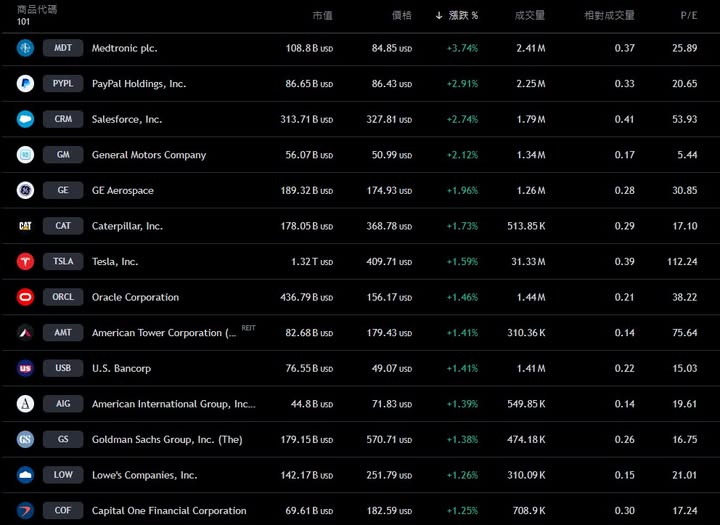This screenshot has width=720, height=525.
Task: Click the Goldman Sachs logo icon
Action: pyautogui.click(x=25, y=439)
